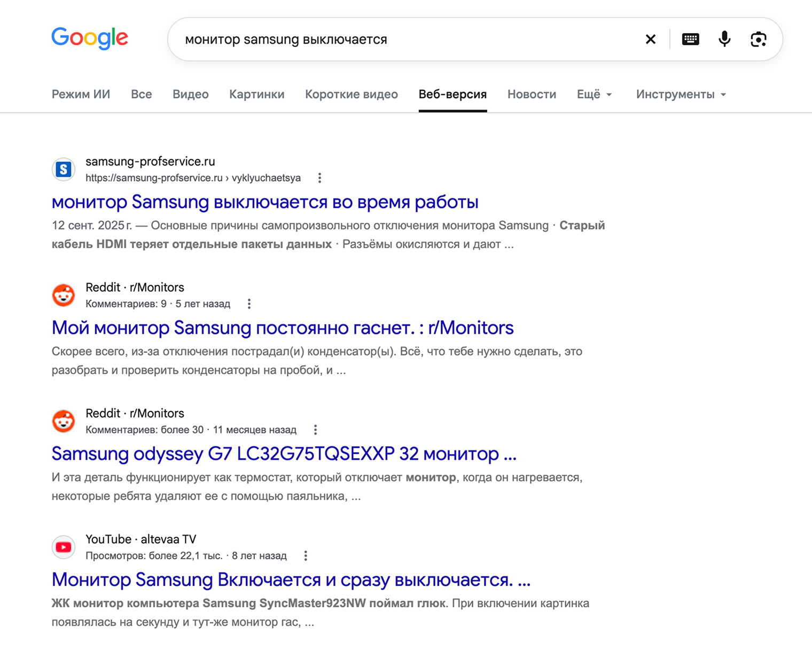
Task: Switch to the Режим ИИ tab
Action: (x=81, y=95)
